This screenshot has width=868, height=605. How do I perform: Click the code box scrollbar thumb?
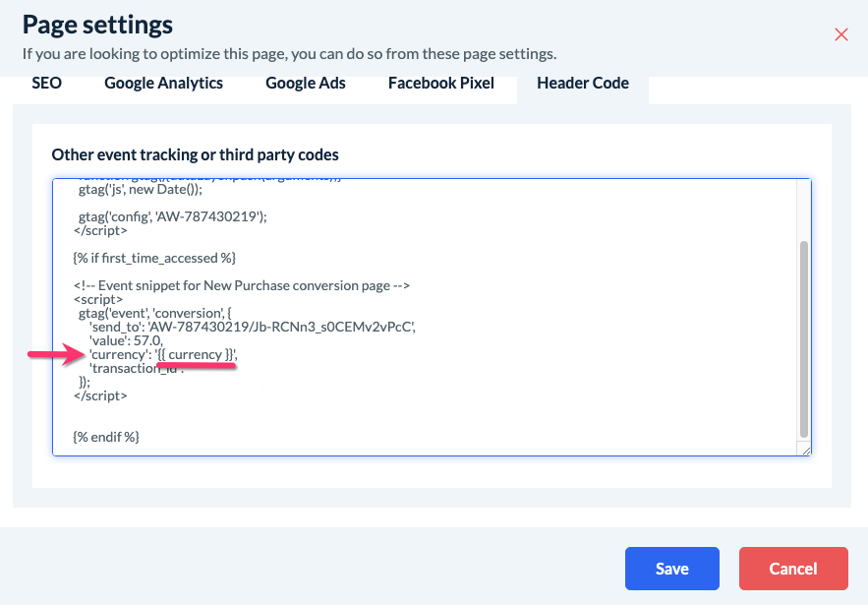coord(804,339)
